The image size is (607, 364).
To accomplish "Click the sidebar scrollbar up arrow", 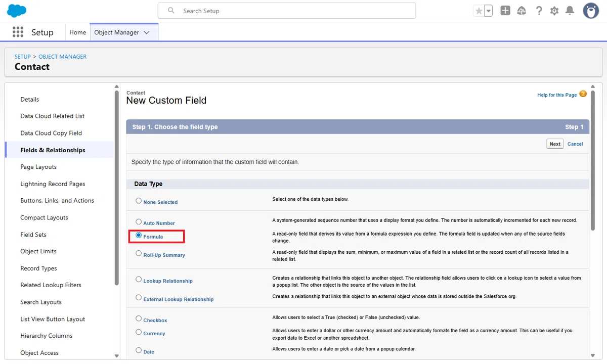I will (x=117, y=86).
